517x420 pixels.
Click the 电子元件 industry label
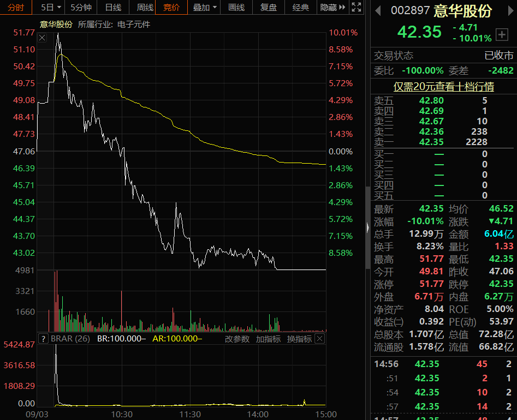point(134,25)
